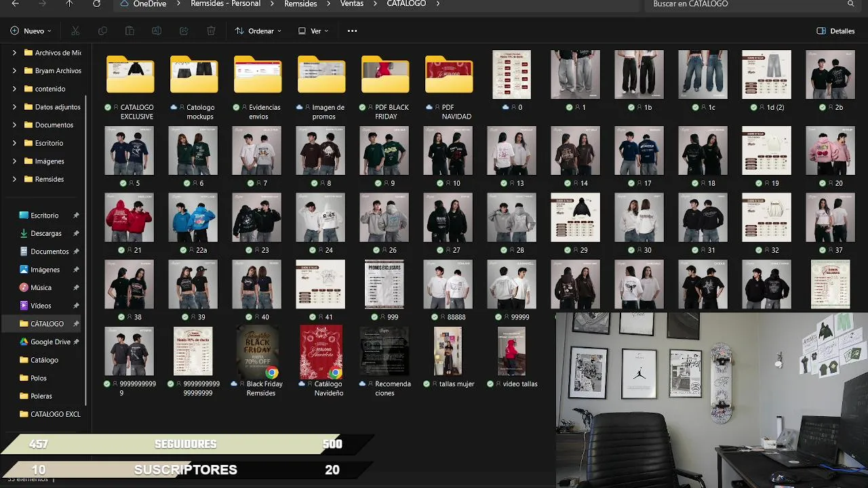Viewport: 868px width, 488px height.
Task: Click Remsides - Personal breadcrumb segment
Action: (x=224, y=4)
